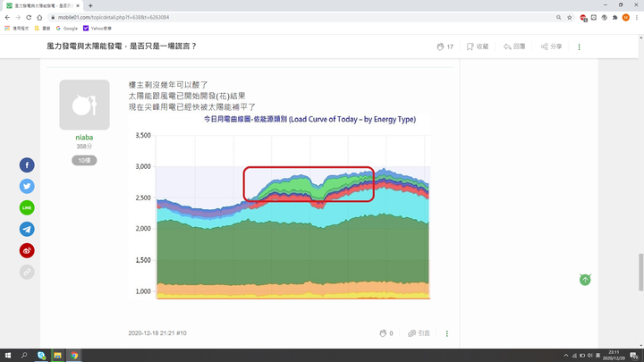Viewport: 644px width, 362px height.
Task: Open Skype from taskbar
Action: [x=41, y=356]
